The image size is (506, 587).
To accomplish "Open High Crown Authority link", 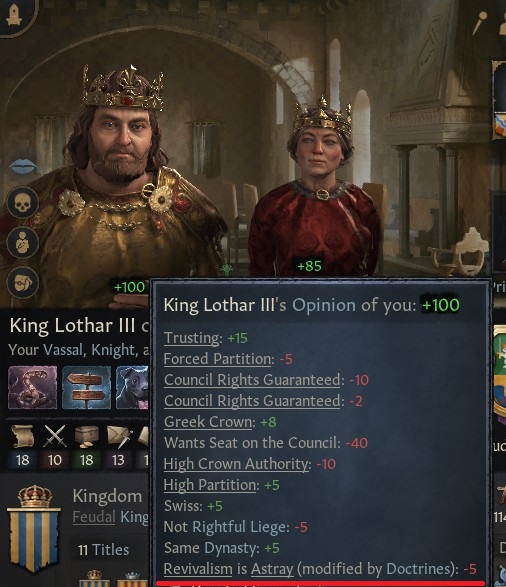I will [236, 464].
